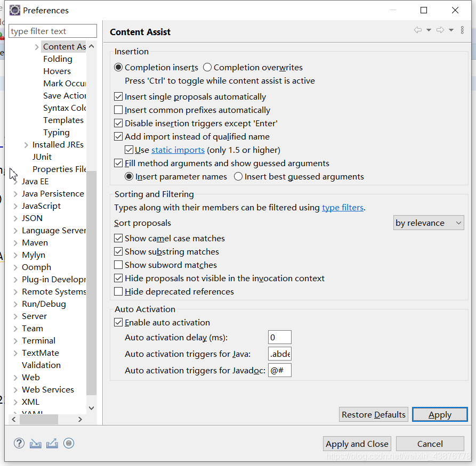Enable Insert common prefixes automatically
476x466 pixels.
(118, 110)
